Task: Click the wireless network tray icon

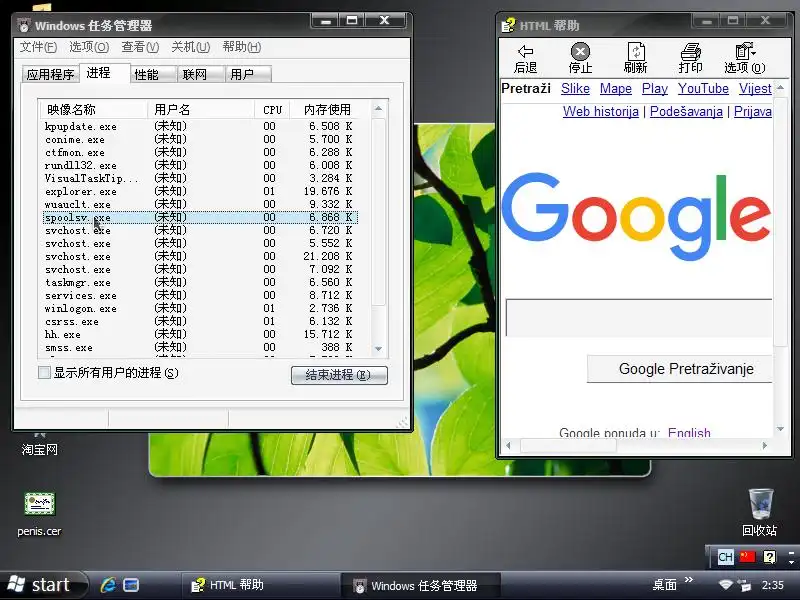Action: [725, 585]
